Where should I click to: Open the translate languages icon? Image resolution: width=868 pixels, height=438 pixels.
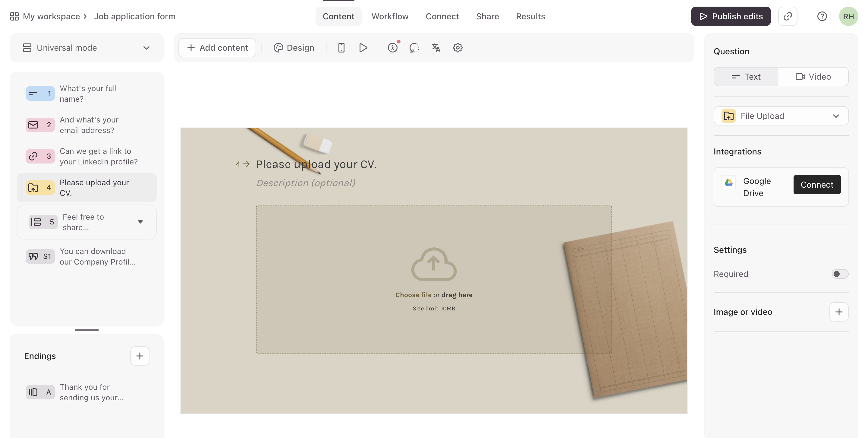[x=436, y=48]
